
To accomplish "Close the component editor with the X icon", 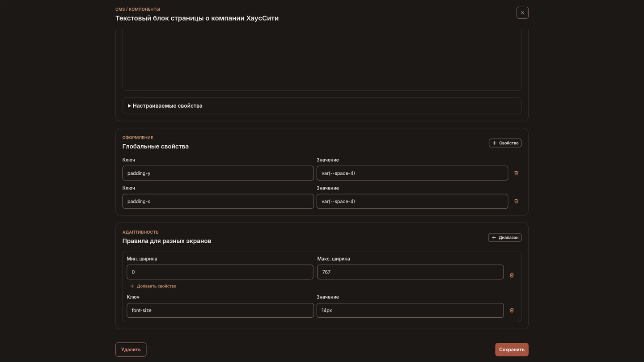I will (x=522, y=13).
